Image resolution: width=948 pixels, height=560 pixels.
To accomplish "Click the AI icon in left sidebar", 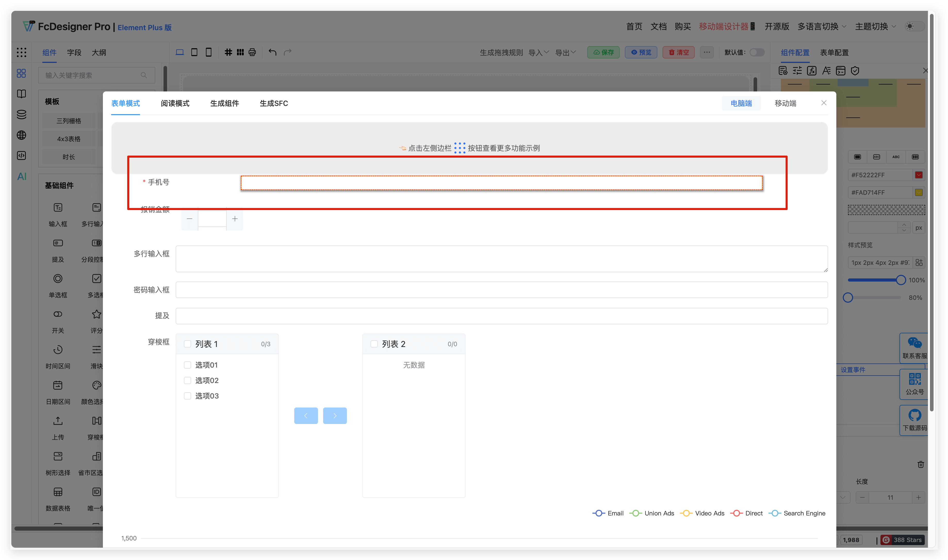I will (x=21, y=176).
